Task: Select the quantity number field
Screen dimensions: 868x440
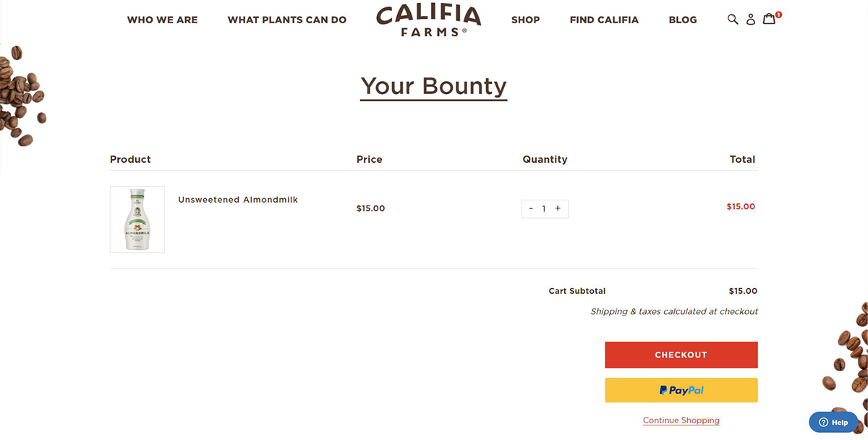Action: [x=544, y=208]
